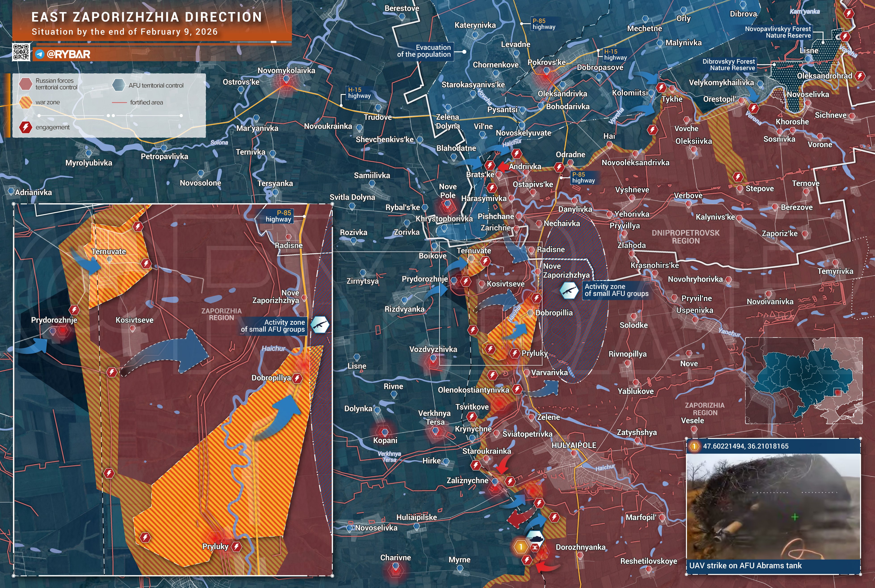Screen dimensions: 875x588
Task: Click the coordinates text 47.60221494, 36.21018165
Action: click(746, 446)
